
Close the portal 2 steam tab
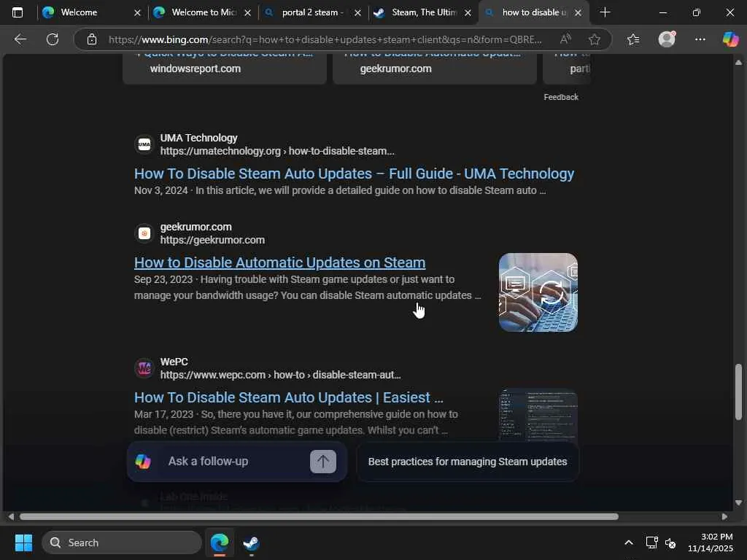(x=357, y=13)
